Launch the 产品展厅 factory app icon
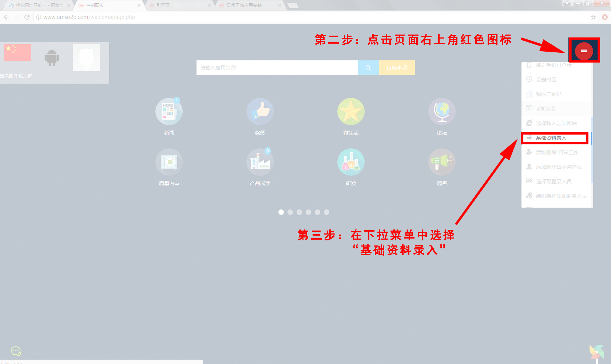This screenshot has height=364, width=611. 260,162
